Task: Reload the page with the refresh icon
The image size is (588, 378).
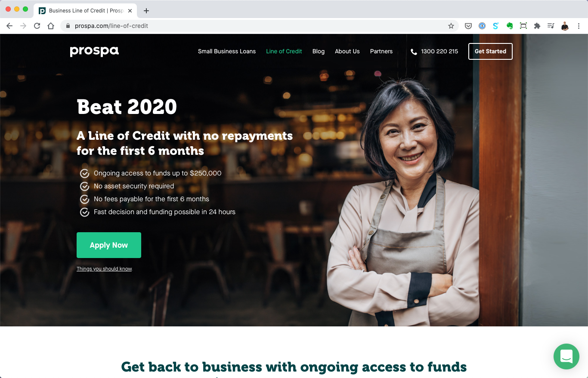Action: click(37, 26)
